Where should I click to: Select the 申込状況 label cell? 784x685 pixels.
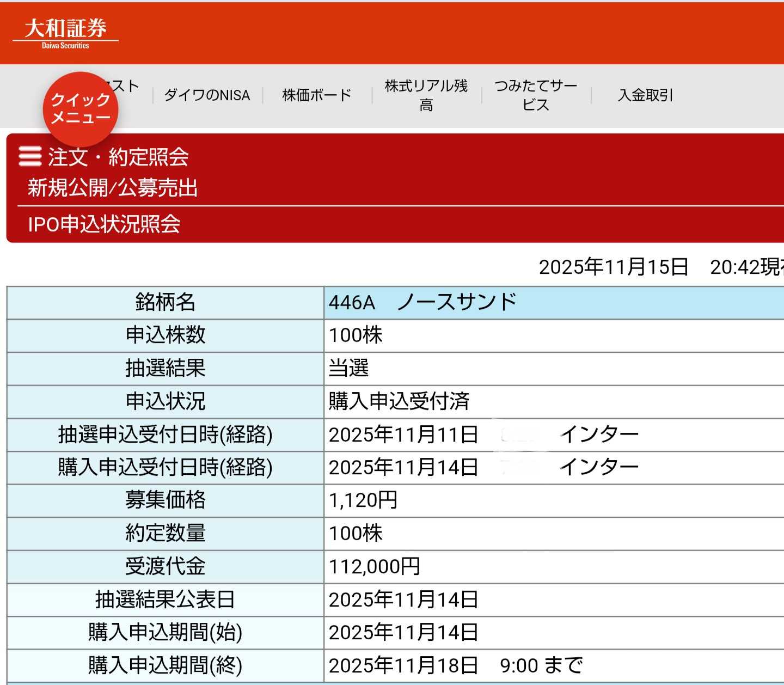166,401
